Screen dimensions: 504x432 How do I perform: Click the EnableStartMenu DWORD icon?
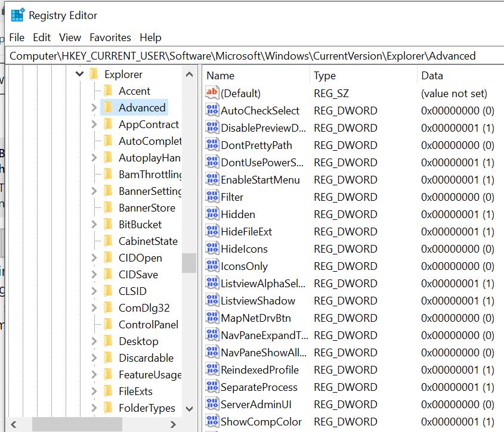(x=212, y=179)
